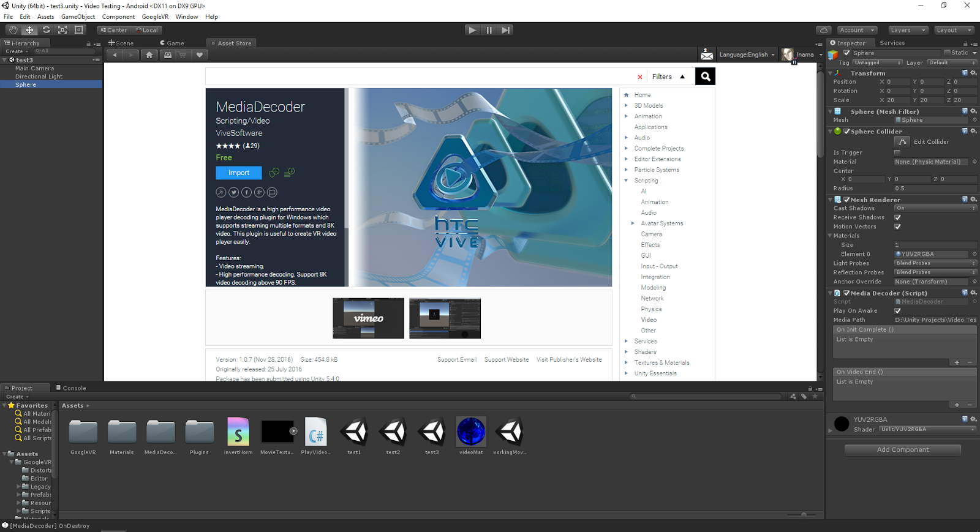Open the Layout dropdown

954,30
